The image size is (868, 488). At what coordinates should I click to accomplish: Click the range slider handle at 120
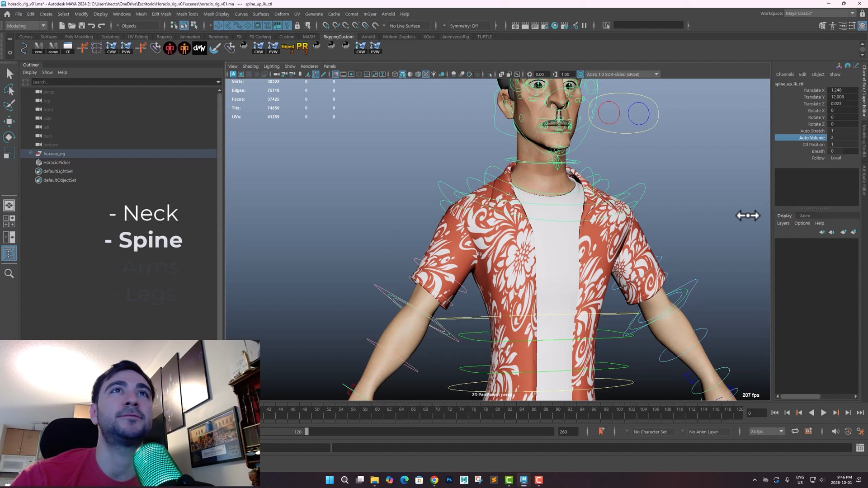pyautogui.click(x=307, y=432)
